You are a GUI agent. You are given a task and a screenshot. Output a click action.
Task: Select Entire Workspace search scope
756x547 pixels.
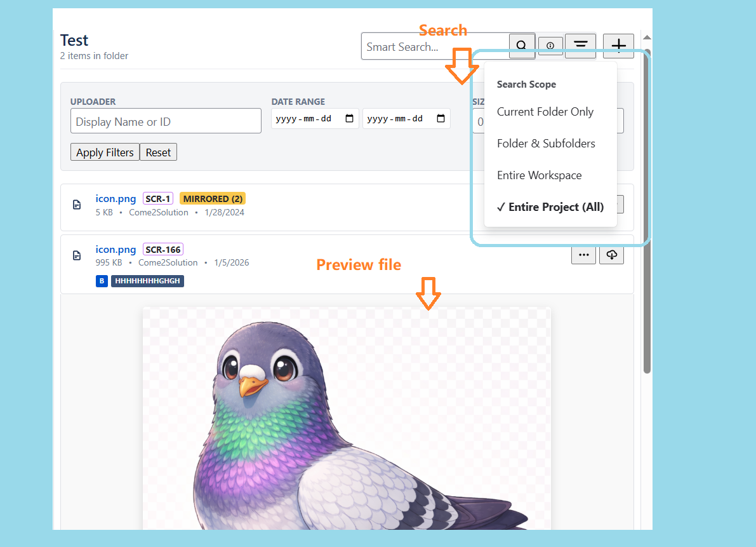tap(540, 175)
